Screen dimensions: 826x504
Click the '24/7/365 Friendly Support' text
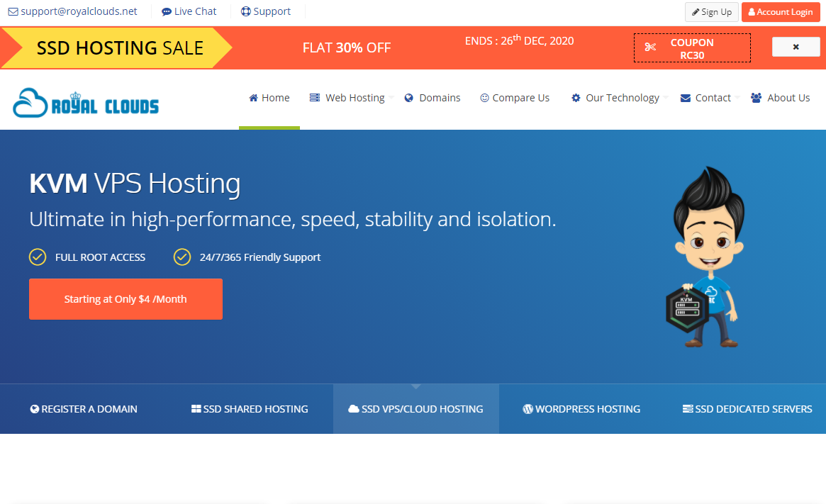(260, 257)
